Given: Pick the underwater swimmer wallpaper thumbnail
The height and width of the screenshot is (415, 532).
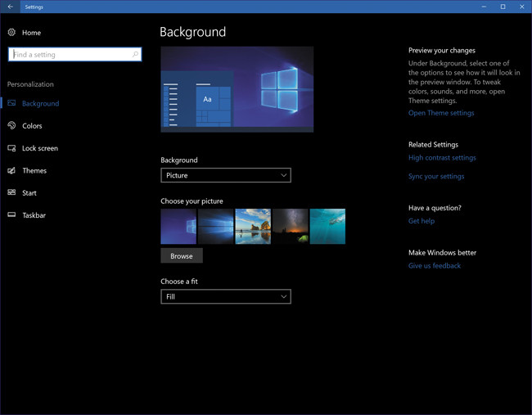Looking at the screenshot, I should coord(327,227).
